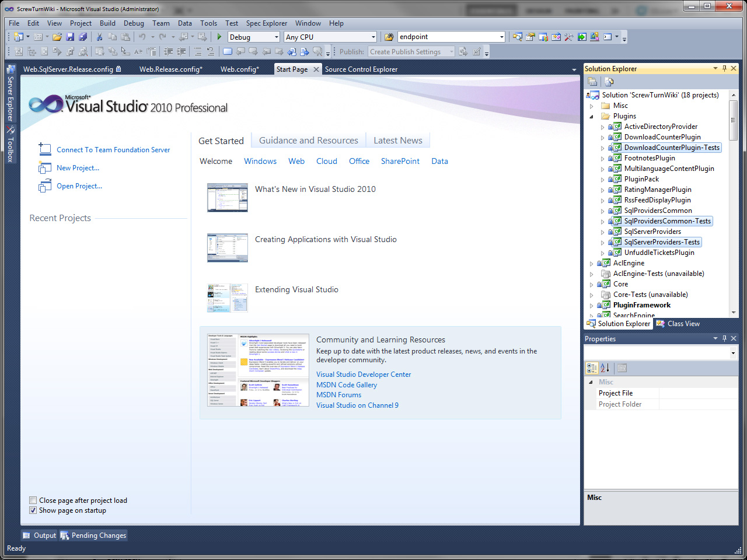The width and height of the screenshot is (747, 560).
Task: Click the Alphabetical sort icon in Properties
Action: click(x=605, y=367)
